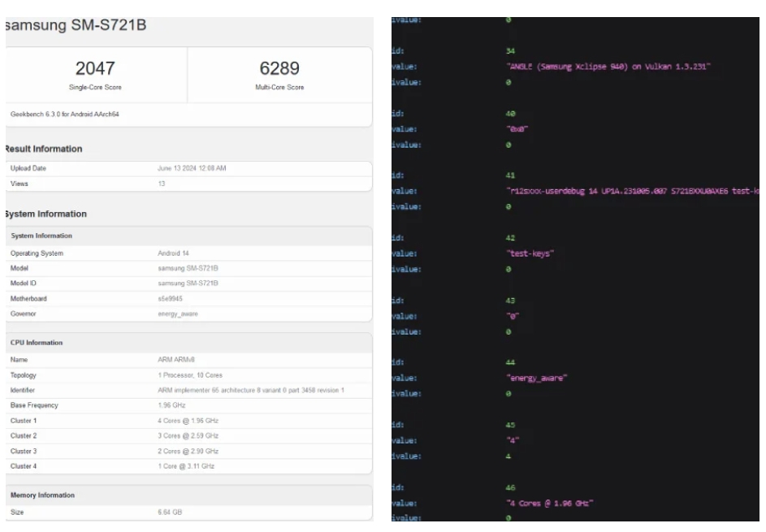Image resolution: width=766 pixels, height=532 pixels.
Task: Click the 'Result Information' heading
Action: tap(44, 149)
